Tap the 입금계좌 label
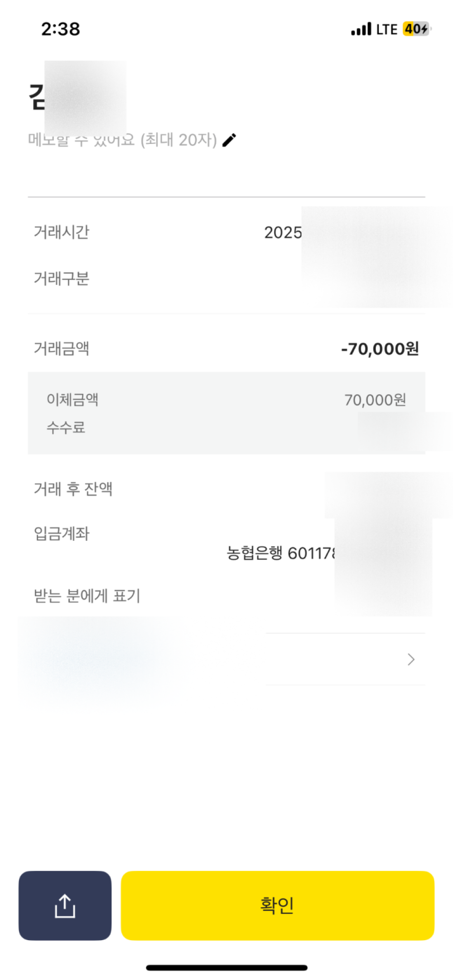The image size is (453, 980). pyautogui.click(x=62, y=534)
